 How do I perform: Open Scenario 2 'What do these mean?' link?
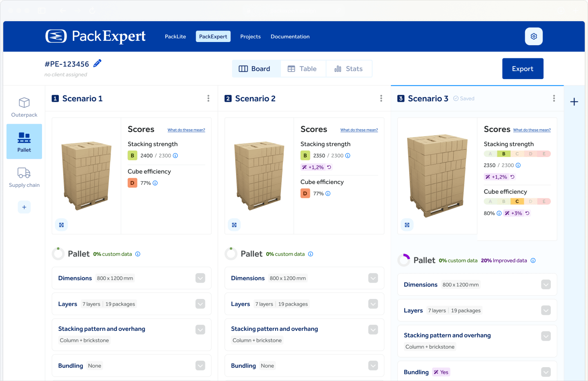359,130
